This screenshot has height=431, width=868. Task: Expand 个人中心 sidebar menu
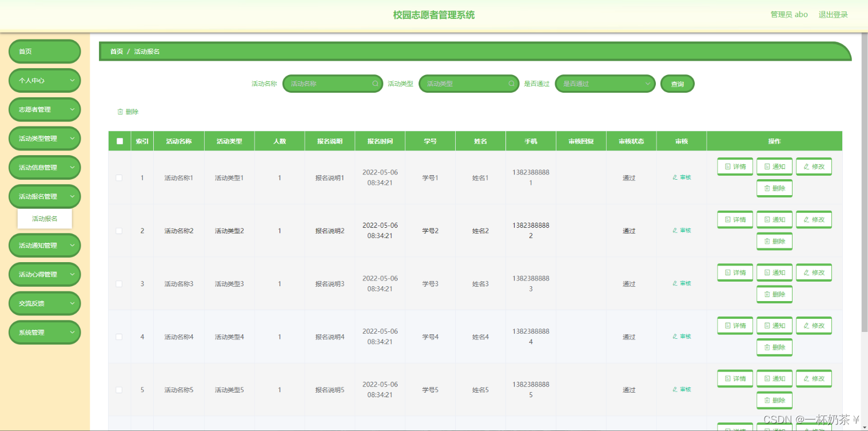pyautogui.click(x=45, y=81)
